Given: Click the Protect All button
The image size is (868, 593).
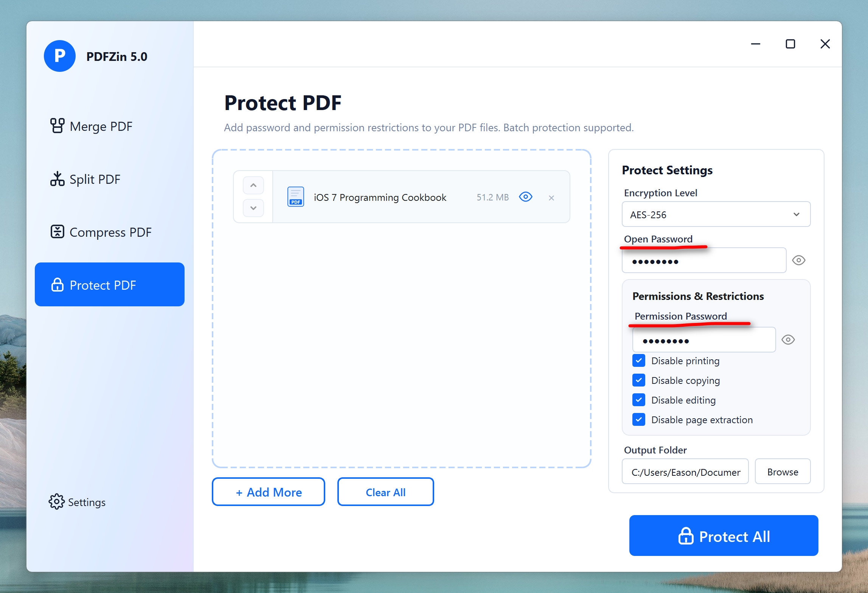Looking at the screenshot, I should pos(724,536).
